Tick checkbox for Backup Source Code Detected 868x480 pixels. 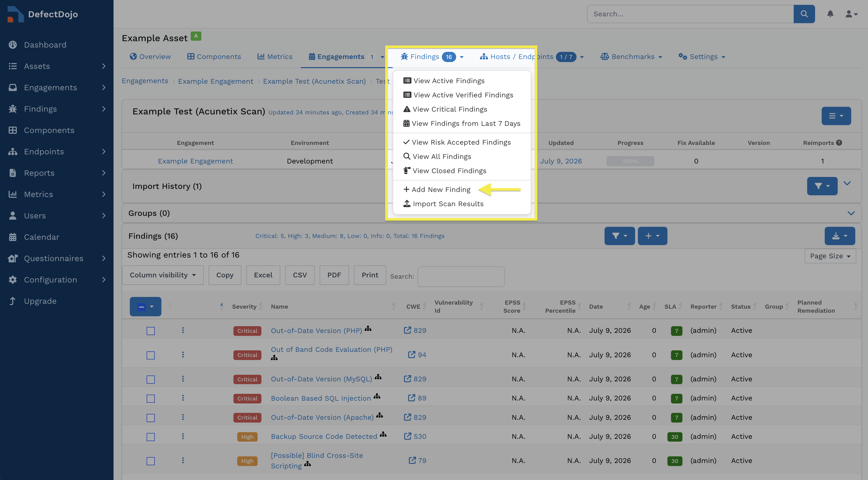pos(151,437)
